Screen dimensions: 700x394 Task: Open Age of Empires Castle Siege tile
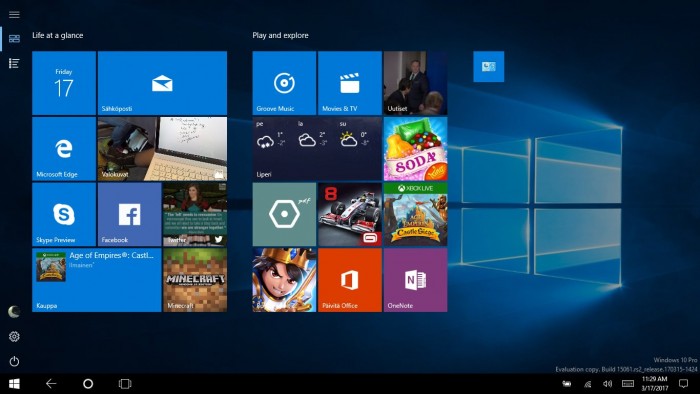click(416, 215)
